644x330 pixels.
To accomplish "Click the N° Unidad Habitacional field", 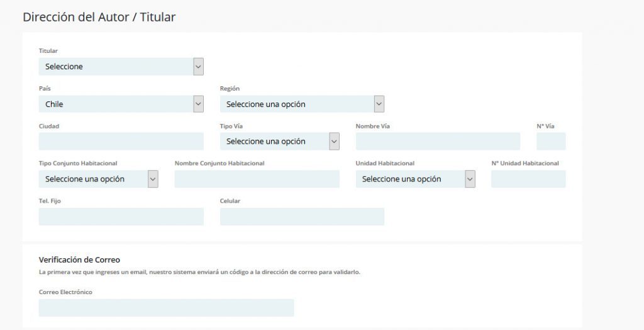I will tap(528, 179).
